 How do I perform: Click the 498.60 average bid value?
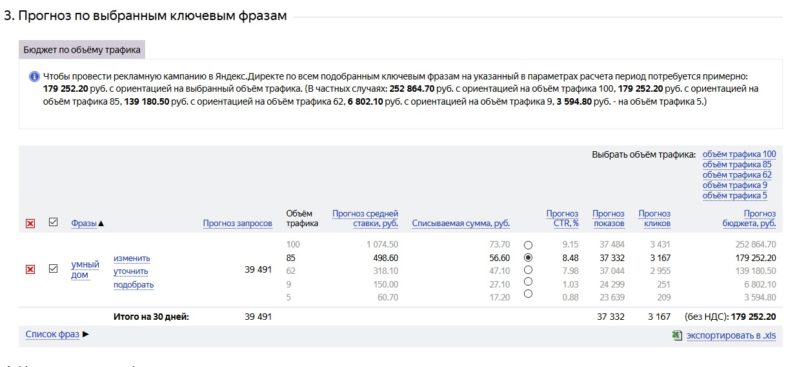385,258
